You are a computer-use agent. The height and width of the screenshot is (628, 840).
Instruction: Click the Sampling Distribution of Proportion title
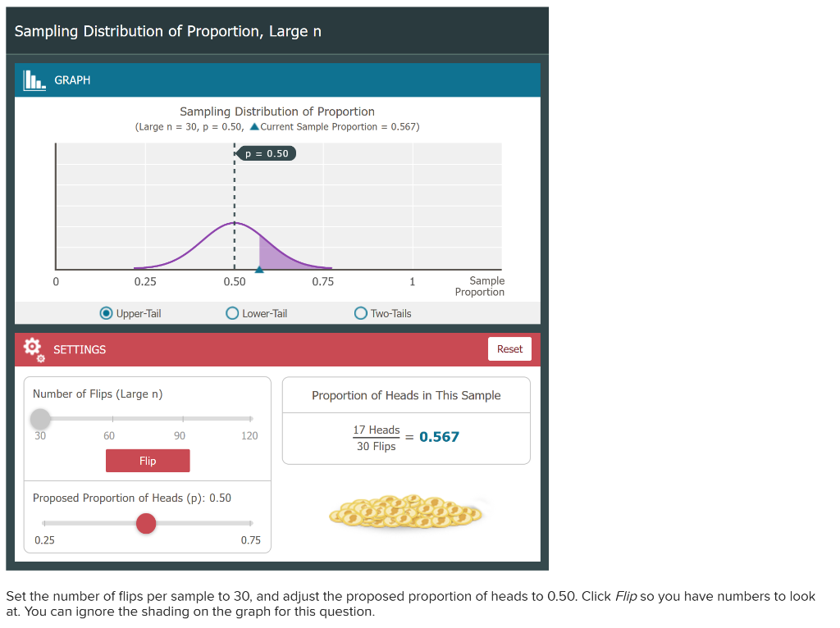[277, 111]
